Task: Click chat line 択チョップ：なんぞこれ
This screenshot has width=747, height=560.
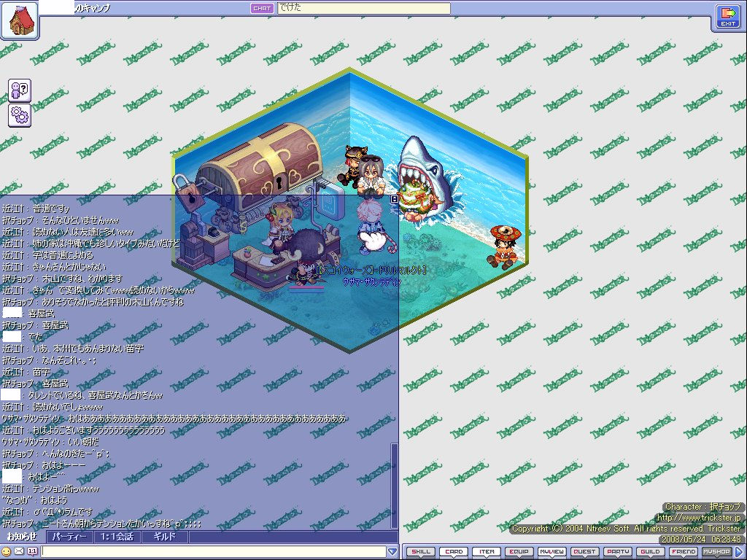Action: point(49,360)
